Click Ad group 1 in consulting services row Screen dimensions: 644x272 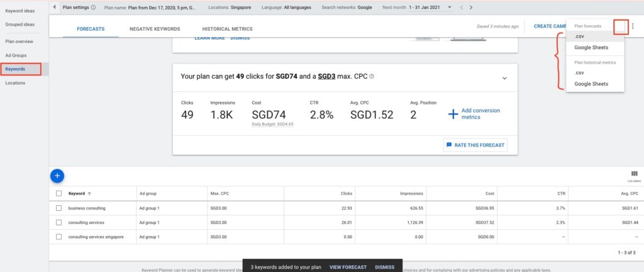pyautogui.click(x=149, y=223)
